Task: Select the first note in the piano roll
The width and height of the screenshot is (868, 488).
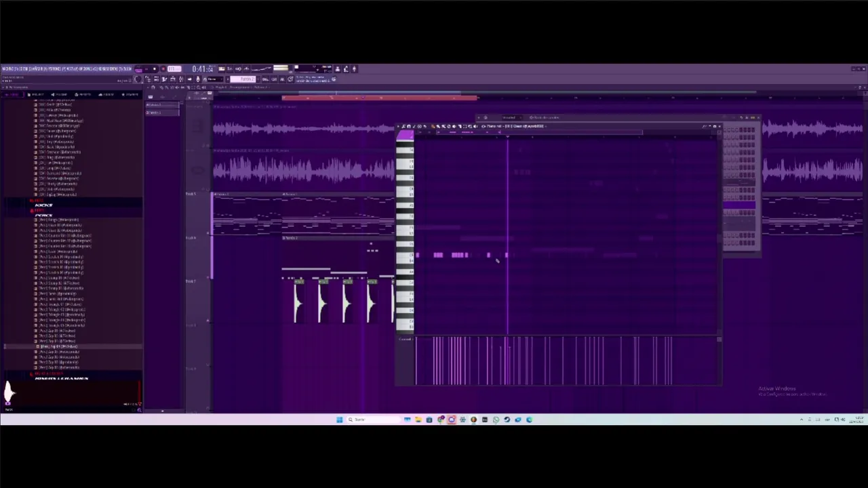Action: coord(418,256)
